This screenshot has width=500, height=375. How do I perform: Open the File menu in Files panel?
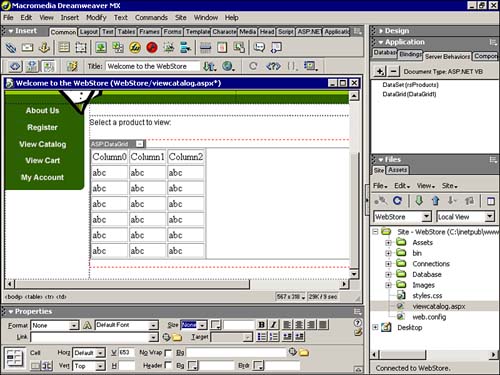380,186
